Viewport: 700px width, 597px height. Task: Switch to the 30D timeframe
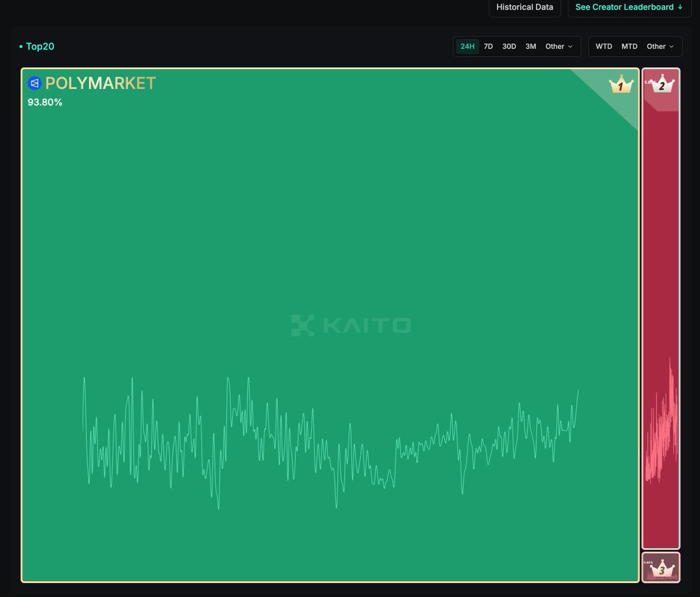509,47
